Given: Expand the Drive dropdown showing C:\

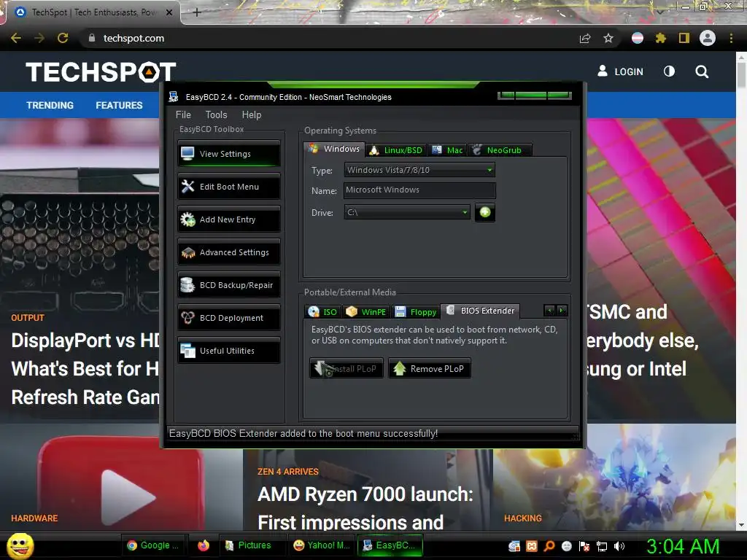Looking at the screenshot, I should click(x=407, y=212).
